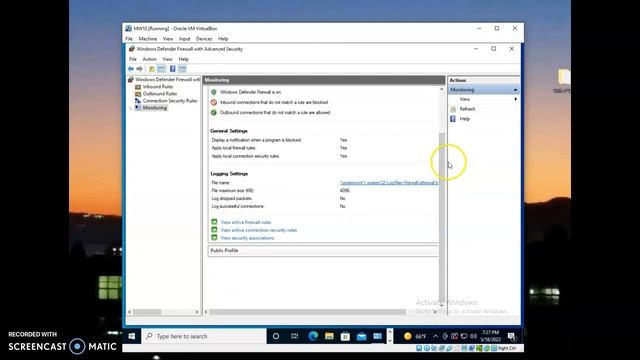Screen dimensions: 640x360
Task: Click the scroll-up arrow of the Monitoring pane
Action: coord(442,89)
